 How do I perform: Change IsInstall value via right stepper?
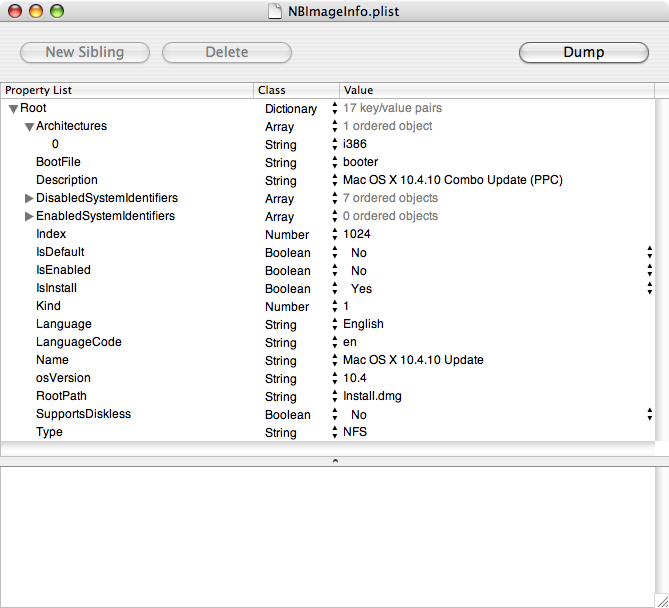click(649, 288)
